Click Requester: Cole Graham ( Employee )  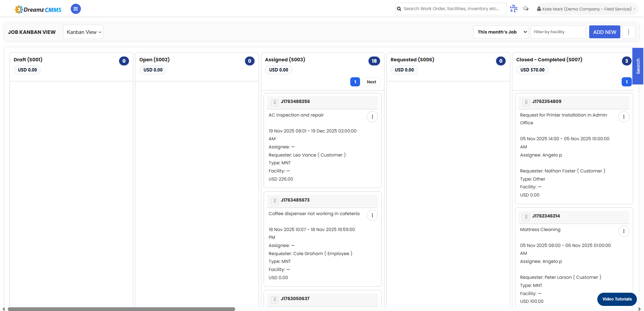310,254
